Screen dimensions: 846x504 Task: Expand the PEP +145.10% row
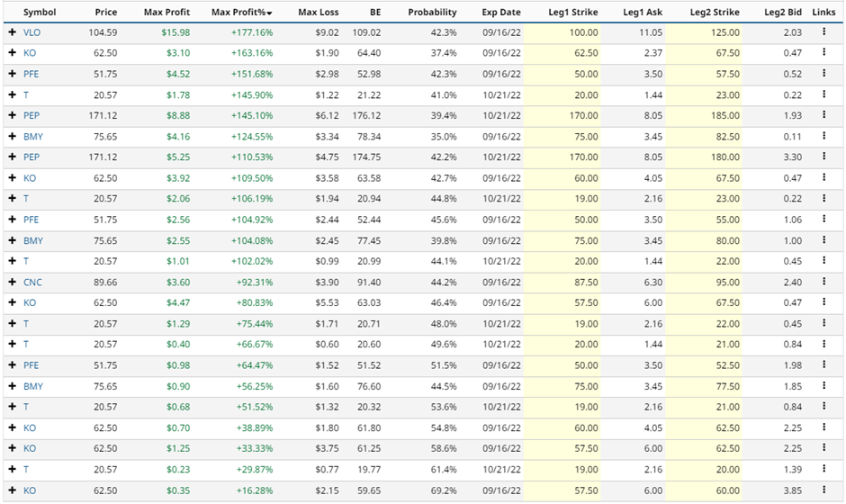[x=13, y=115]
